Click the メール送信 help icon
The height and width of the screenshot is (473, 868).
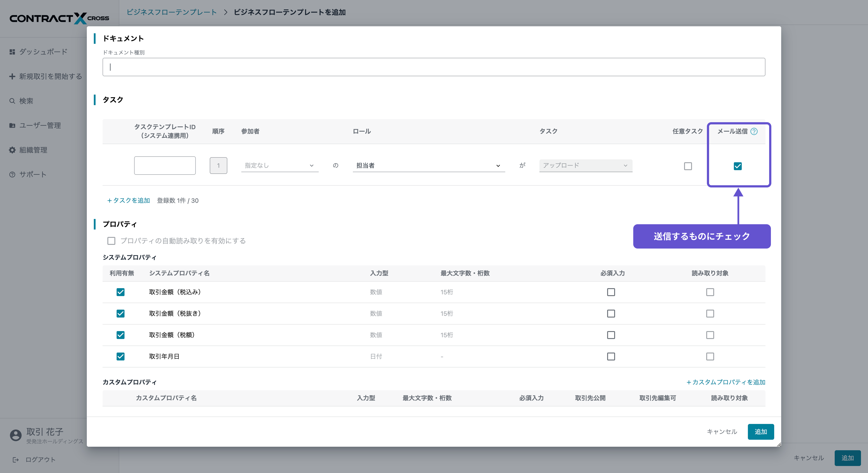coord(754,131)
